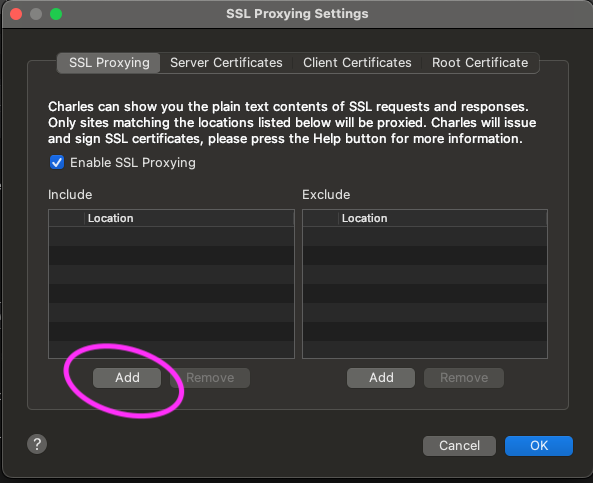Click the Include list Location column header
593x483 pixels.
pyautogui.click(x=189, y=218)
